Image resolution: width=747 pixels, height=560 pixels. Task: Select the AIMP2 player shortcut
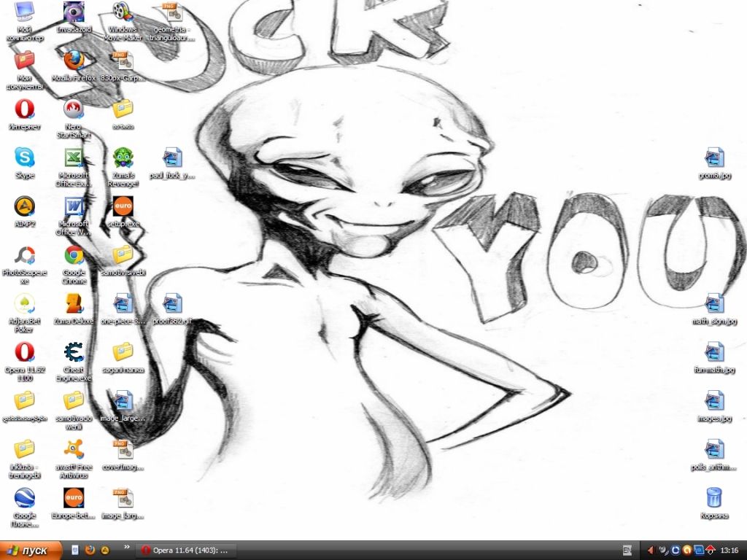click(x=24, y=207)
